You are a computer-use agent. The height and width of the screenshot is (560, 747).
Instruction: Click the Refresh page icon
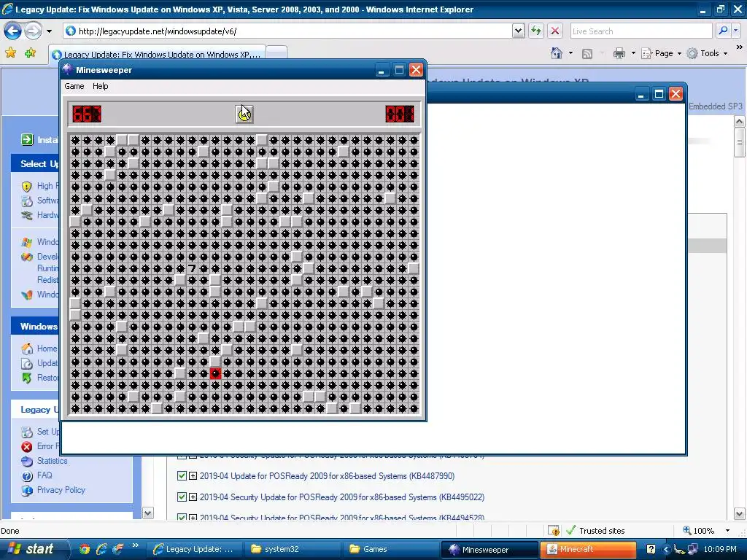536,31
